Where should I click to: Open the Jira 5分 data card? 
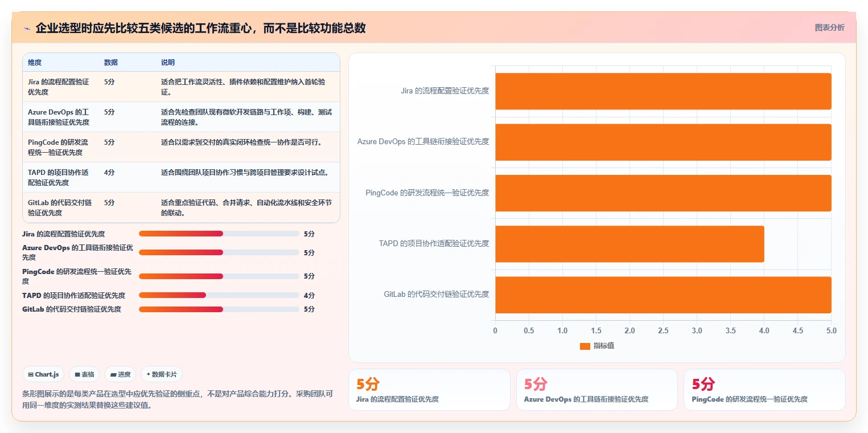[429, 390]
